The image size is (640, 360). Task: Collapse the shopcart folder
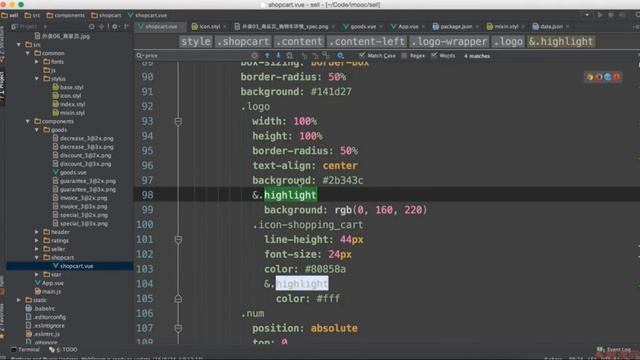37,258
